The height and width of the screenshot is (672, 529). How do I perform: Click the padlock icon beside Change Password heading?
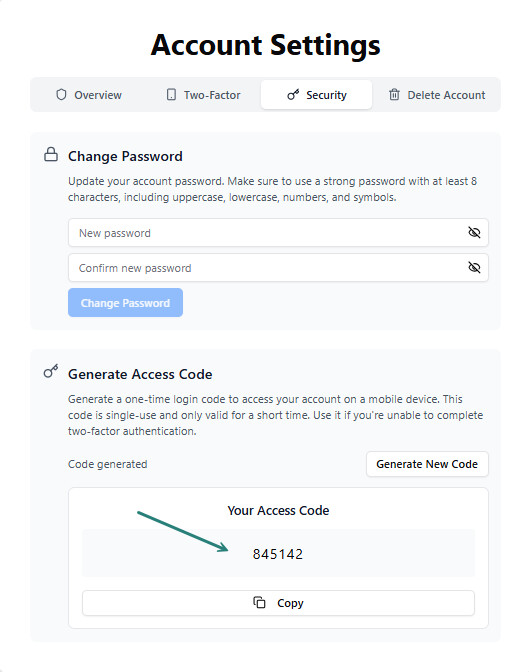tap(51, 155)
